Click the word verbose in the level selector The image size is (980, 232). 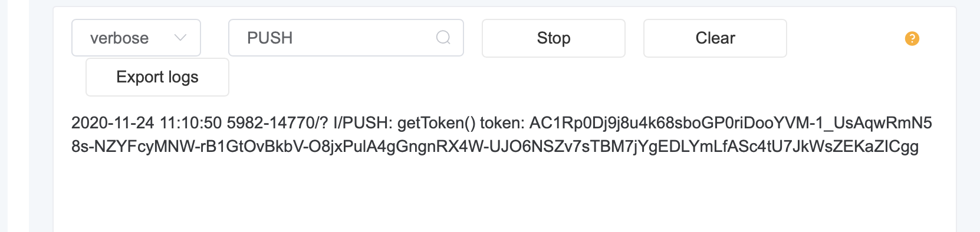point(119,38)
